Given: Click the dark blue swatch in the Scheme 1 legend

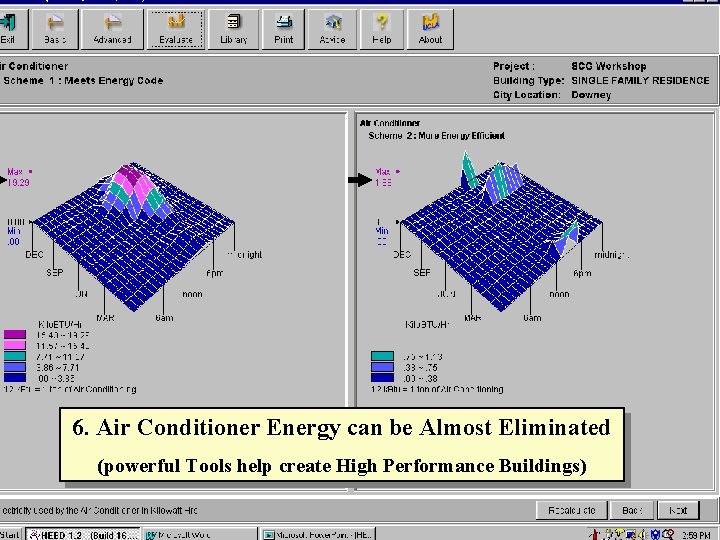Looking at the screenshot, I should (15, 378).
